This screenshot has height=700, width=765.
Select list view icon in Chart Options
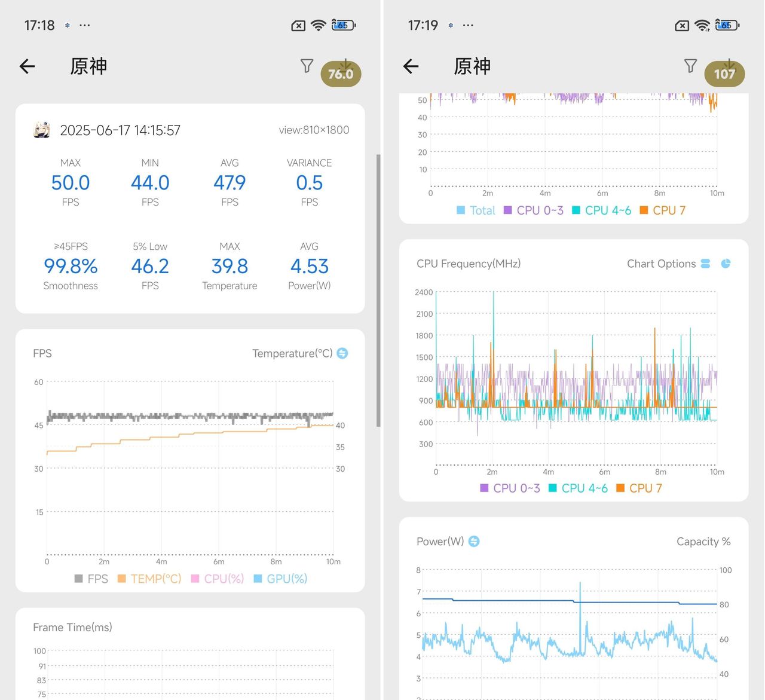[x=706, y=263]
